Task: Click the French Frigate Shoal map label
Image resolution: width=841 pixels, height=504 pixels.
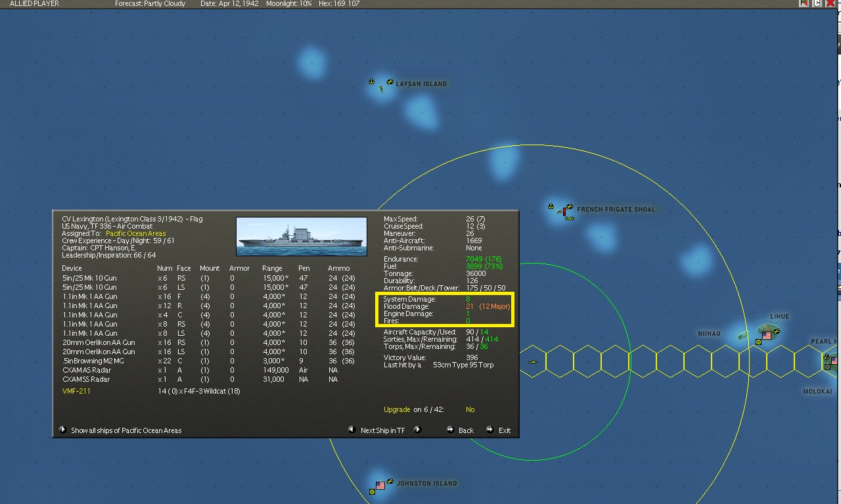Action: pyautogui.click(x=616, y=210)
